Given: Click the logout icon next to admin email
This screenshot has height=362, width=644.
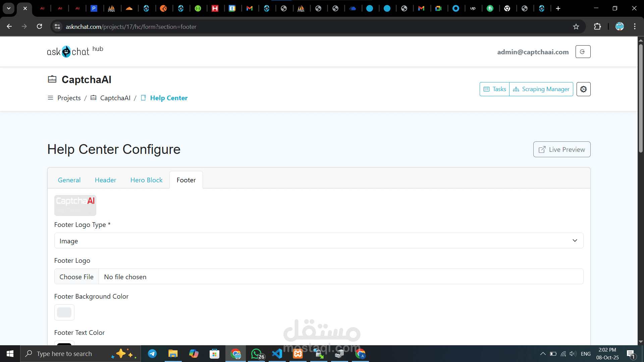Looking at the screenshot, I should 583,52.
